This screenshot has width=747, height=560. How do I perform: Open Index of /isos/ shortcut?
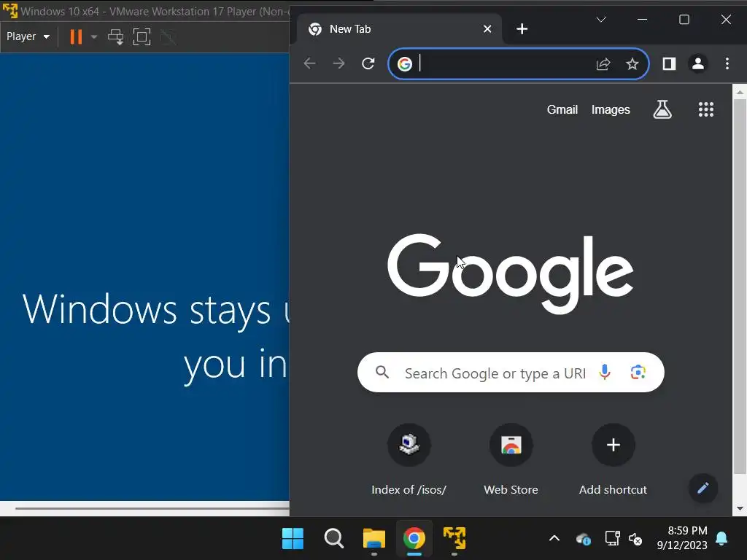click(409, 460)
